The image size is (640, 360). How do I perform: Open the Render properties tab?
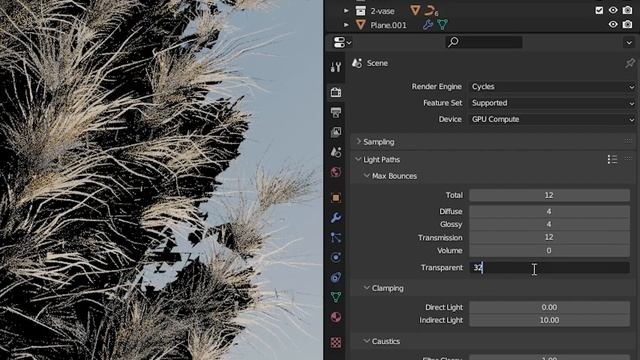[336, 92]
